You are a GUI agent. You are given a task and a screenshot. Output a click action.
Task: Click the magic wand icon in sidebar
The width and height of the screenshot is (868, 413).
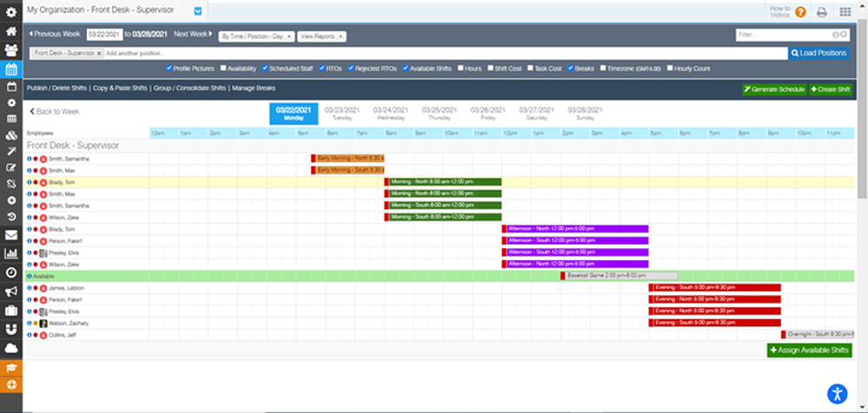(11, 151)
